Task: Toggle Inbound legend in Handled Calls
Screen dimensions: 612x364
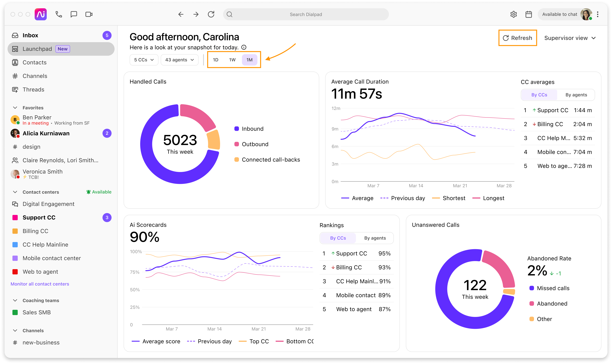Action: pos(249,129)
